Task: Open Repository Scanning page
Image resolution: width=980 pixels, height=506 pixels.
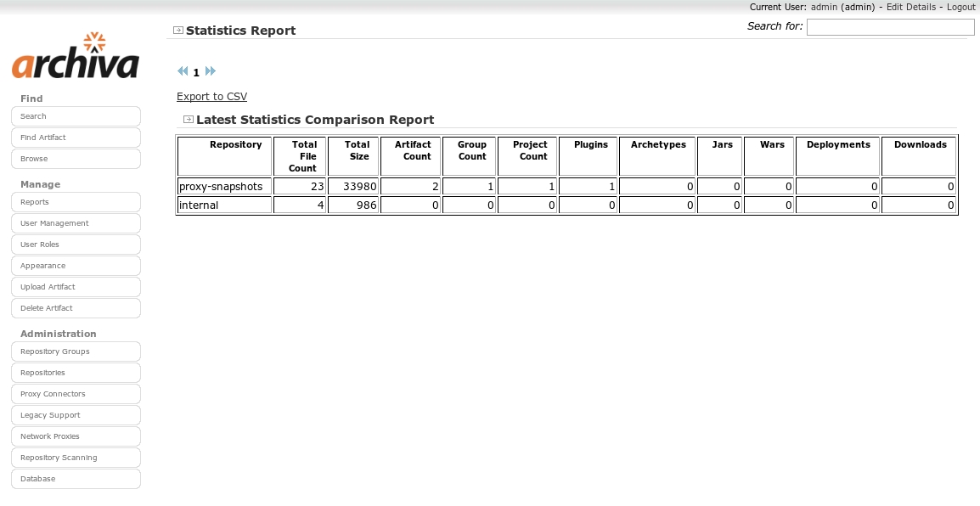Action: tap(76, 458)
